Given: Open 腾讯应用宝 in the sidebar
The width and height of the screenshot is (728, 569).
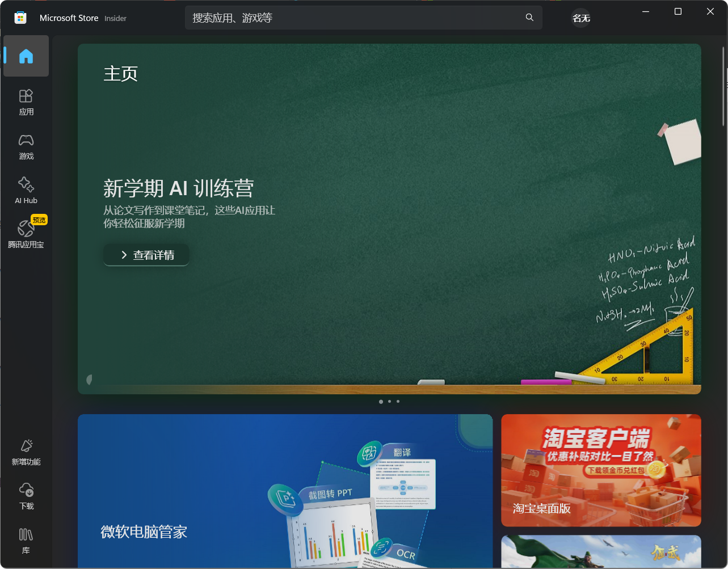Looking at the screenshot, I should point(26,235).
